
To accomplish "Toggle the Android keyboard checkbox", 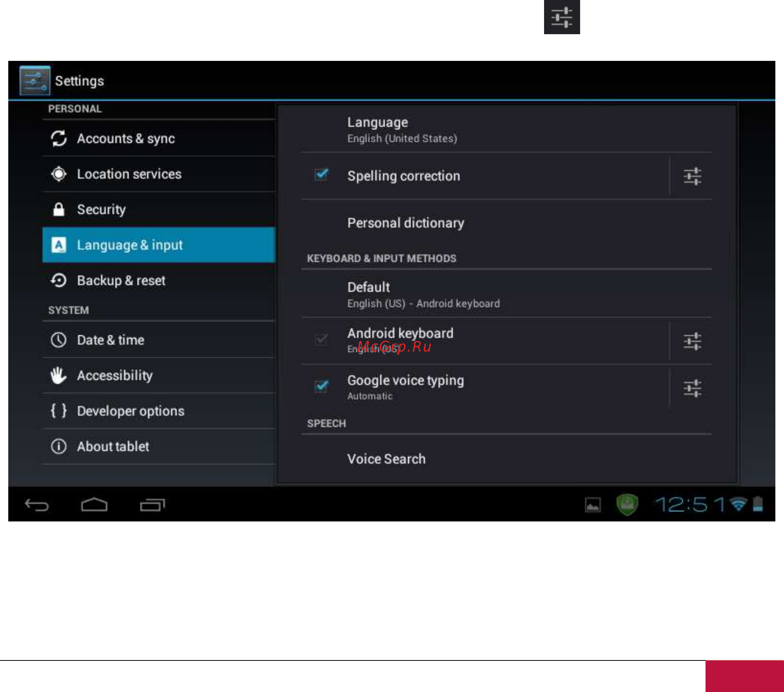I will click(321, 340).
